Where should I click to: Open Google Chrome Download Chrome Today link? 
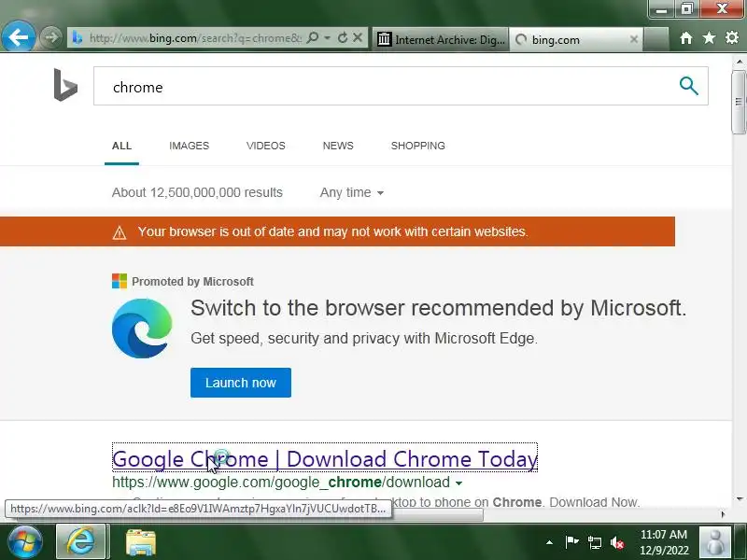325,459
